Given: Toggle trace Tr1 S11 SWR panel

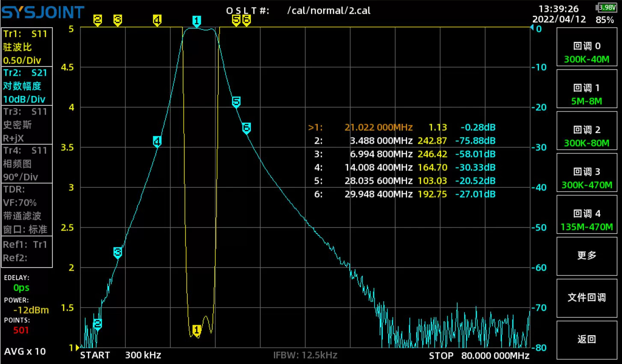Looking at the screenshot, I should (x=27, y=47).
